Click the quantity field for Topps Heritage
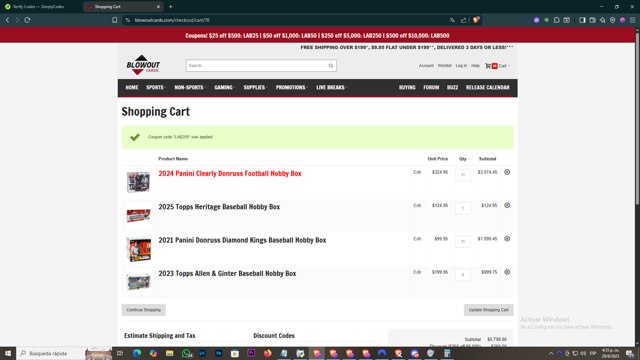Viewport: 640px width, 360px height. (463, 208)
